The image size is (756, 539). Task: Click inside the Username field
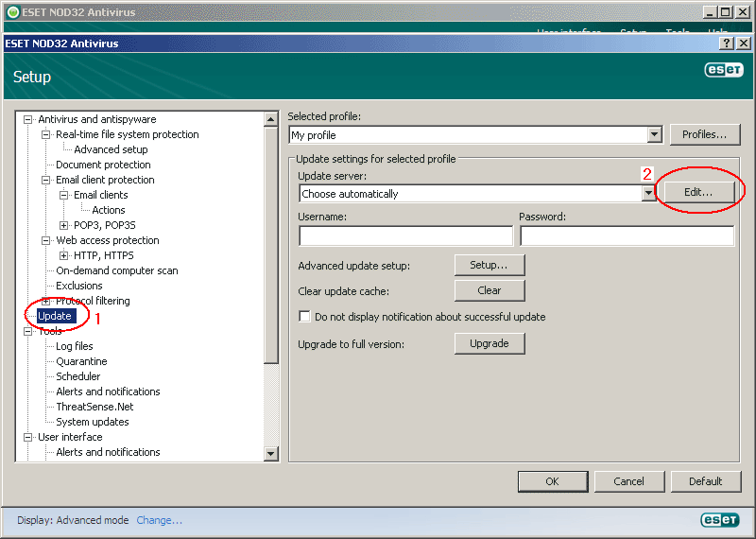[x=406, y=236]
